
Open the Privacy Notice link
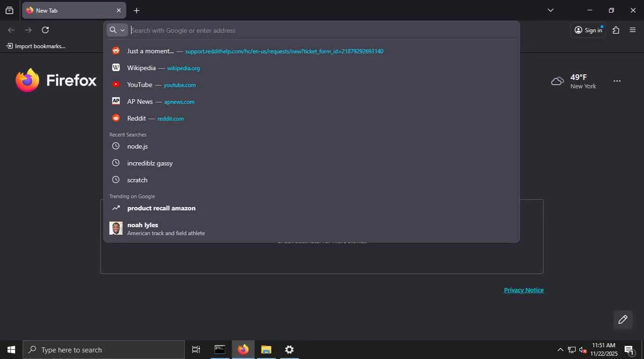[524, 290]
